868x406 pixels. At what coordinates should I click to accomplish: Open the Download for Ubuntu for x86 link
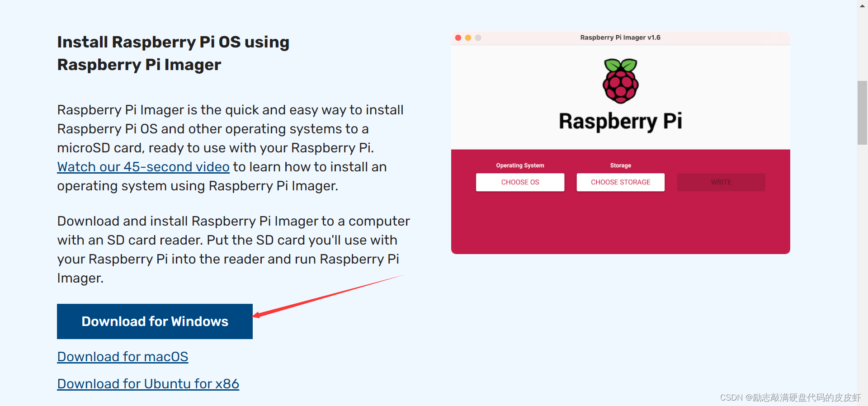click(x=148, y=384)
